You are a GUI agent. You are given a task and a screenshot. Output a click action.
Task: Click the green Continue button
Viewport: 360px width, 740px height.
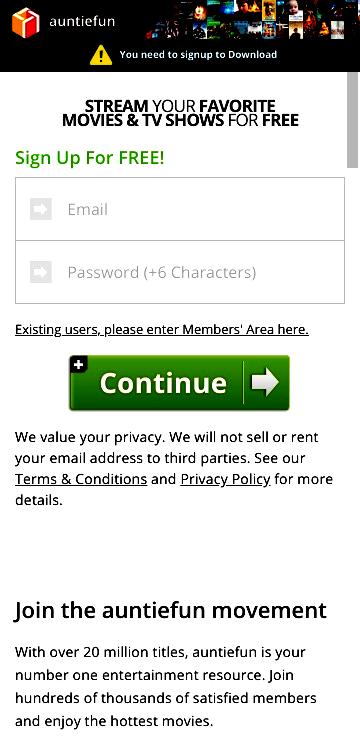(x=179, y=383)
